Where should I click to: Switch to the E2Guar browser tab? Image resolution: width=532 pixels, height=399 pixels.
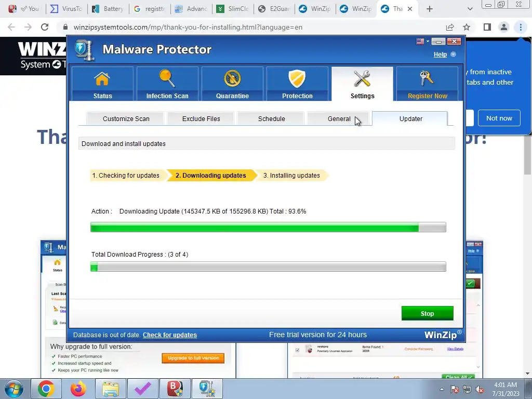274,9
